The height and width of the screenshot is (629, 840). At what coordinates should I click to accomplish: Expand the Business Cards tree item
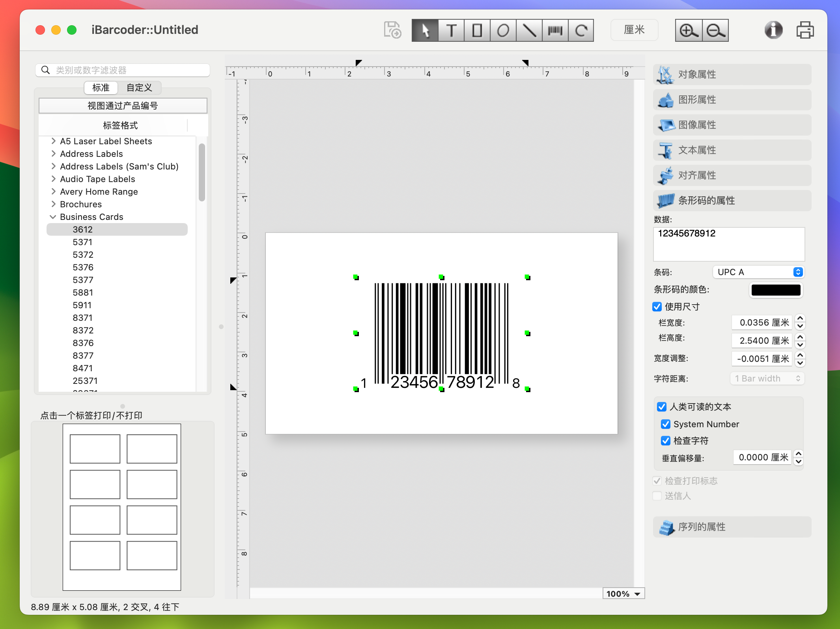52,217
